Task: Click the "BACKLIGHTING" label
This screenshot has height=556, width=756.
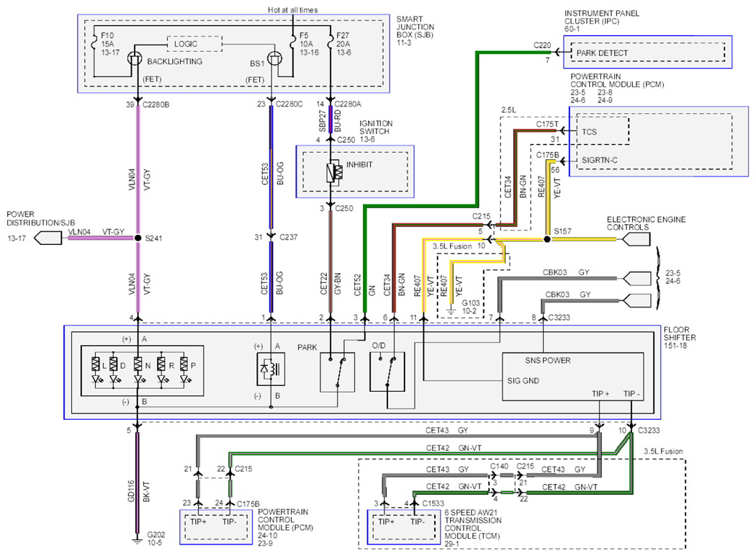Action: (174, 61)
